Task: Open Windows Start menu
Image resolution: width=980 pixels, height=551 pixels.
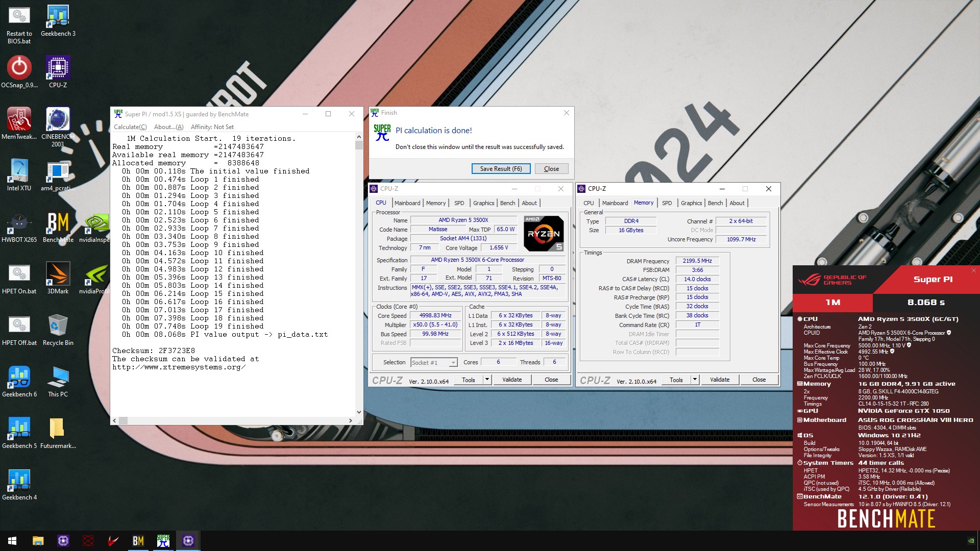Action: pyautogui.click(x=12, y=541)
